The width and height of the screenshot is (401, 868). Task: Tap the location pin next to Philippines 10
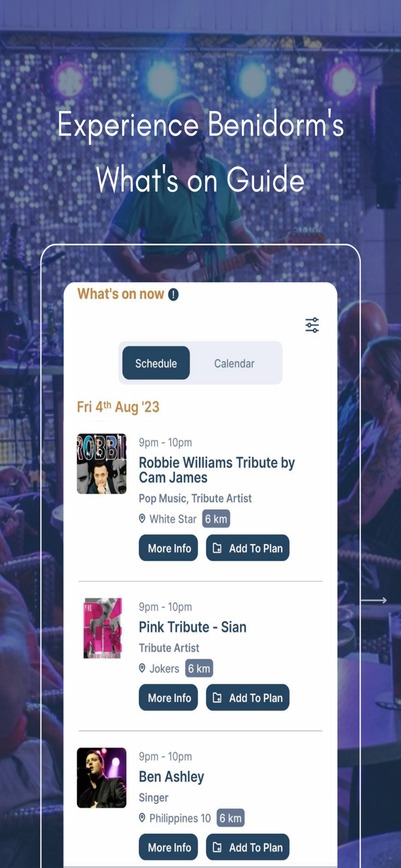(x=142, y=818)
